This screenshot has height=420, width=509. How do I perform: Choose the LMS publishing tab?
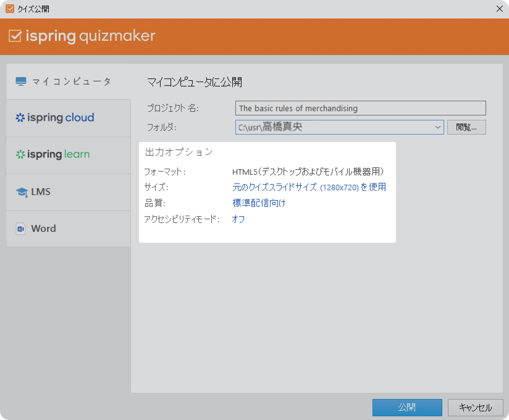point(68,192)
